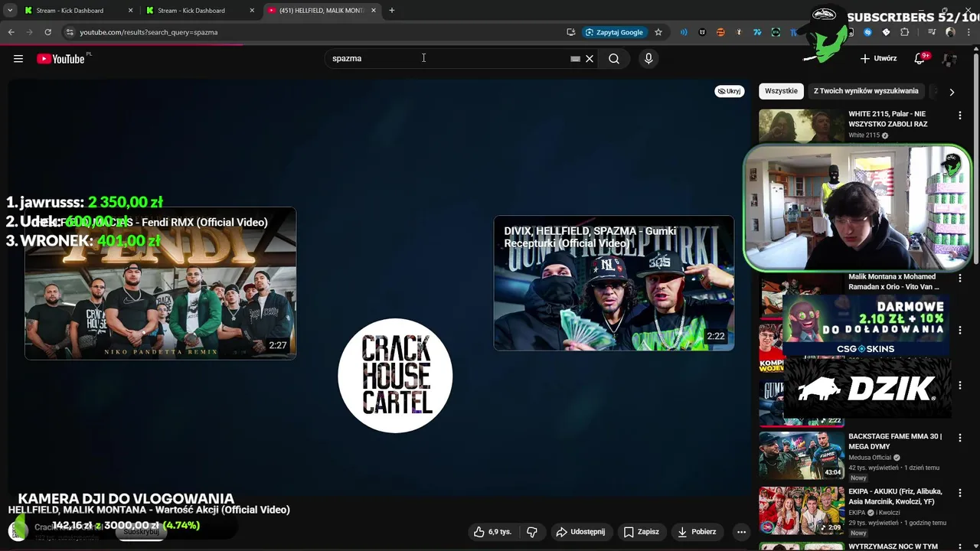The height and width of the screenshot is (551, 980).
Task: Open the Chrome three-dot menu
Action: [x=969, y=32]
